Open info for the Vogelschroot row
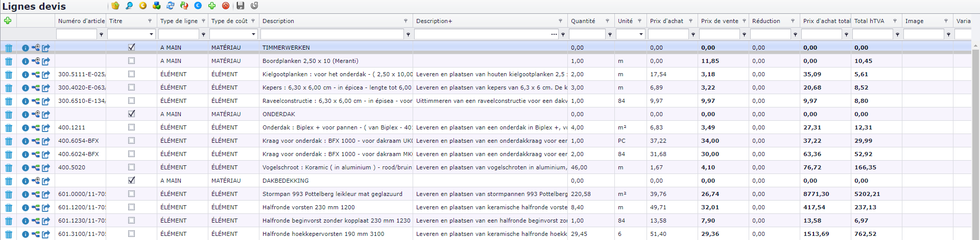The image size is (980, 240). 25,168
